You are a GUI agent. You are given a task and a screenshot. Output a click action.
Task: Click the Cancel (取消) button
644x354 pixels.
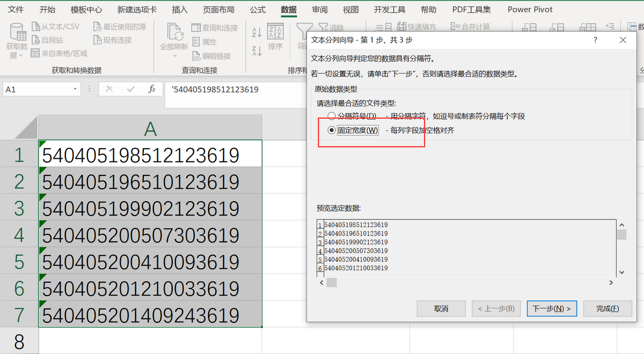pyautogui.click(x=441, y=308)
